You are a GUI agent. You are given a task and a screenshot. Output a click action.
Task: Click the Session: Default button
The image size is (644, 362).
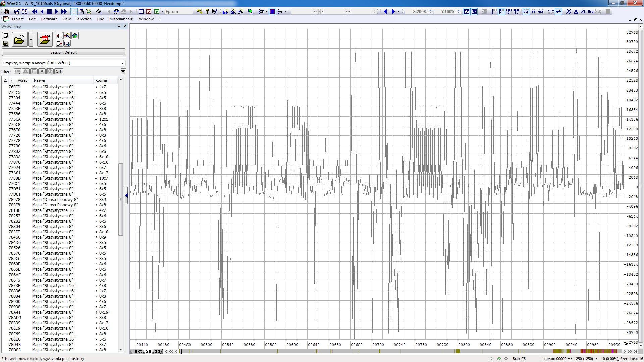point(64,52)
